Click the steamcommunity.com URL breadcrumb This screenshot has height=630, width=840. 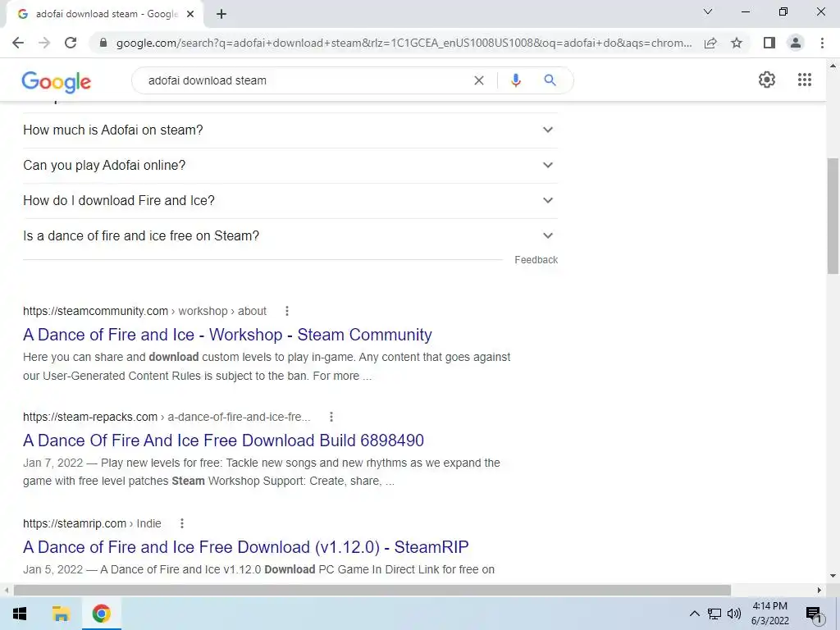[144, 311]
